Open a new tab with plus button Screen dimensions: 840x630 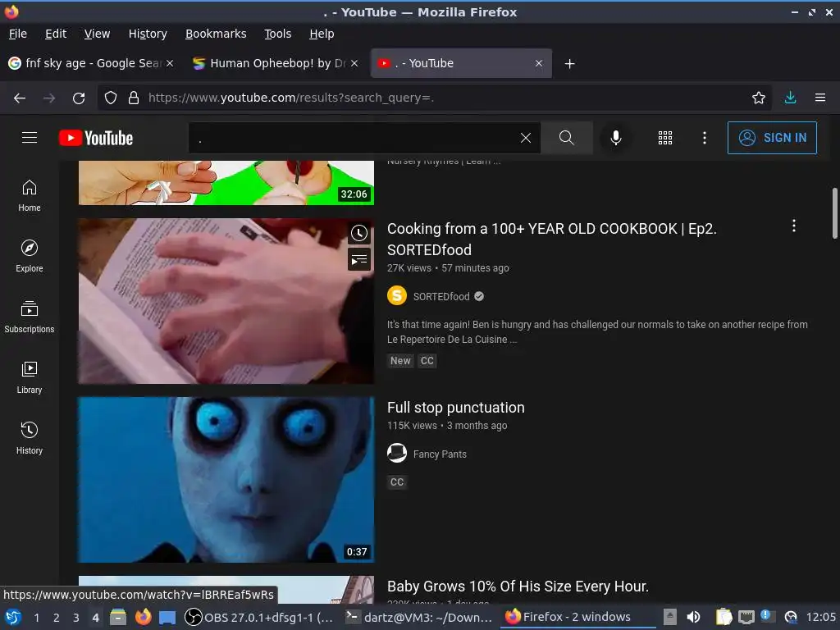tap(570, 64)
